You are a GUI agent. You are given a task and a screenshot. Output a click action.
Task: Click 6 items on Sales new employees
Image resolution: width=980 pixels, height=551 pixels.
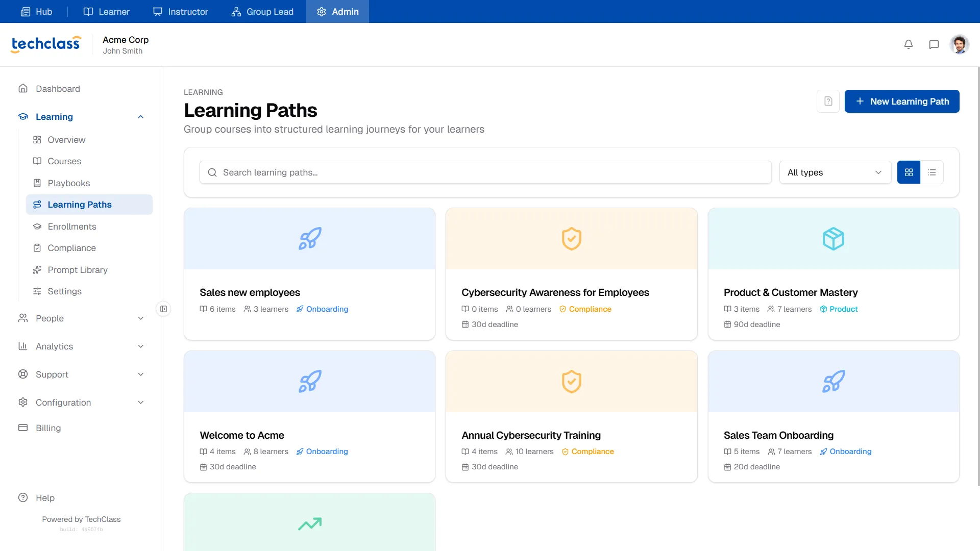(x=217, y=309)
